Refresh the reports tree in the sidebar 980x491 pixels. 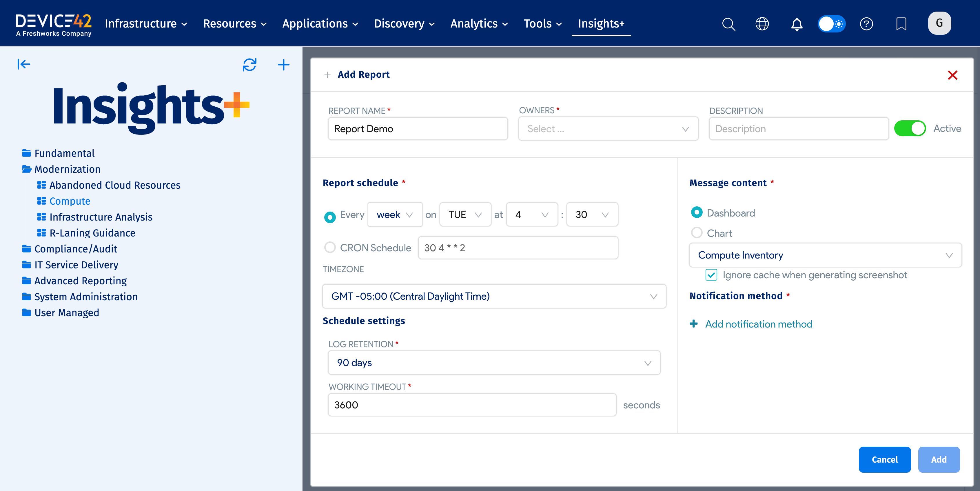[249, 65]
